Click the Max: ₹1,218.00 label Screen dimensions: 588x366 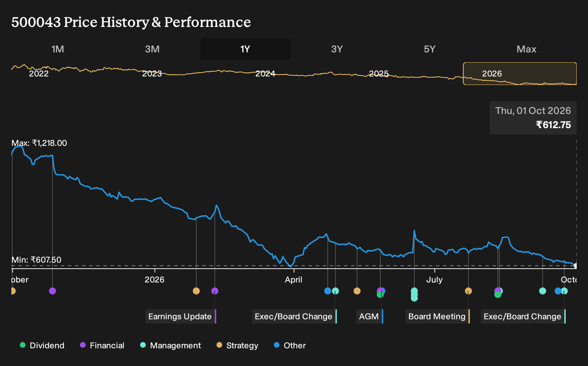[39, 143]
